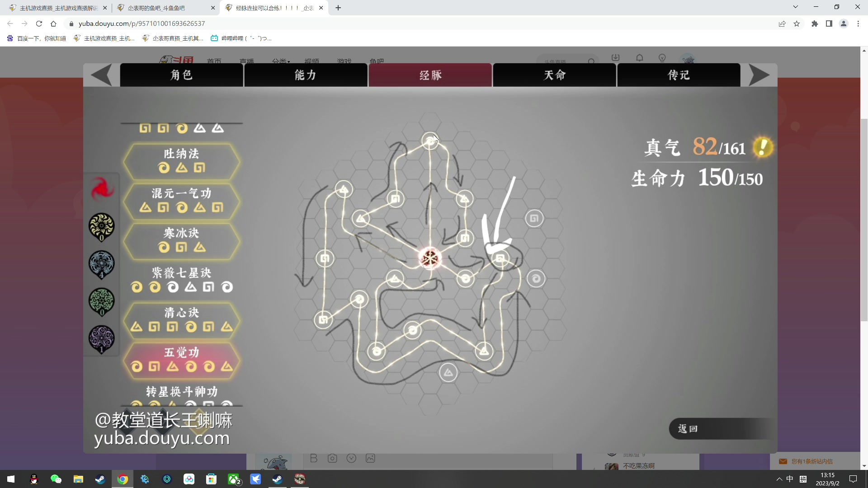Click the glowing center meridian node

tap(429, 258)
